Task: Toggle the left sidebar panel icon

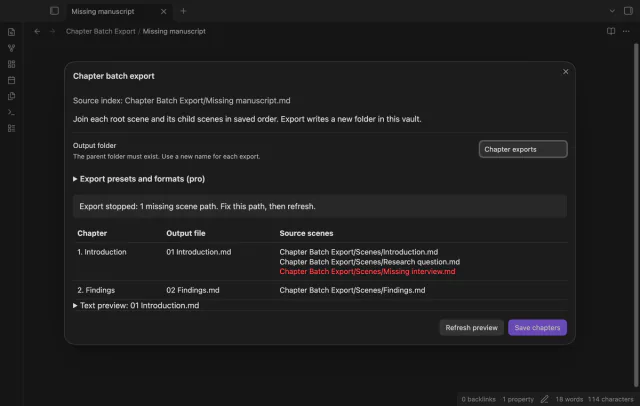Action: [54, 11]
